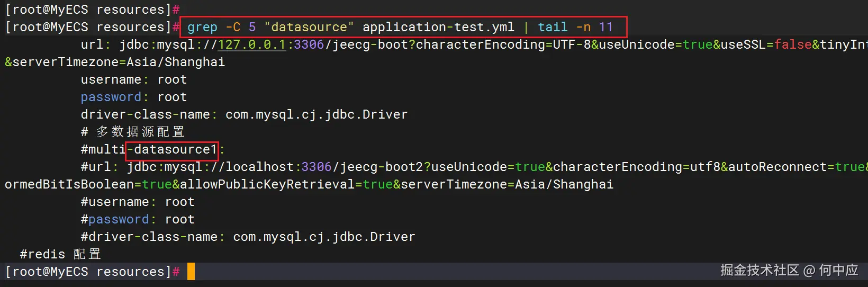Click the commented "#password: root" line

tap(138, 219)
